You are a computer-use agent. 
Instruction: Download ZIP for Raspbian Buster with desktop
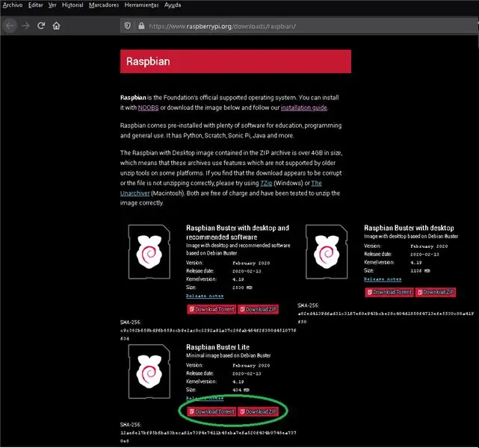[x=436, y=292]
